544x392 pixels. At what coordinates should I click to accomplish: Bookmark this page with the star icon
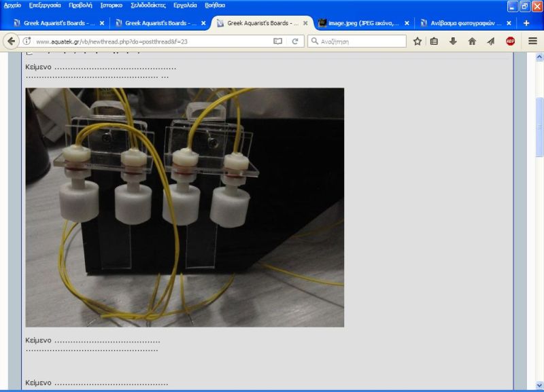pos(418,41)
